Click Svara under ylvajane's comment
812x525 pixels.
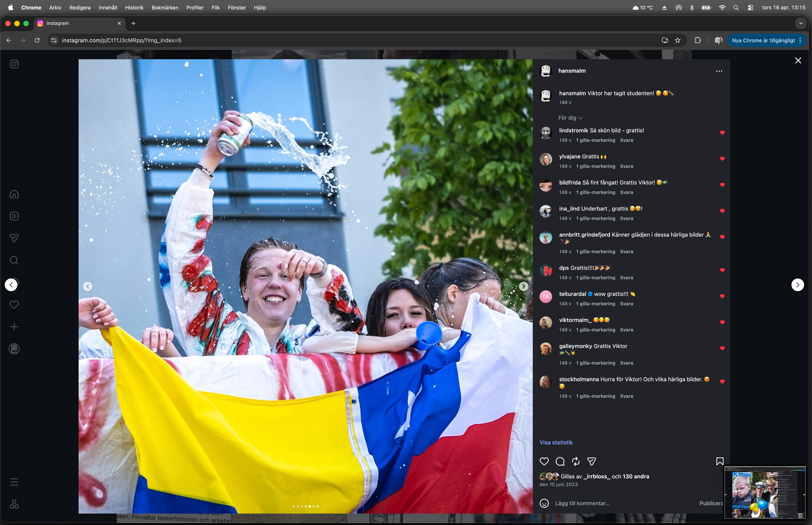pyautogui.click(x=626, y=166)
